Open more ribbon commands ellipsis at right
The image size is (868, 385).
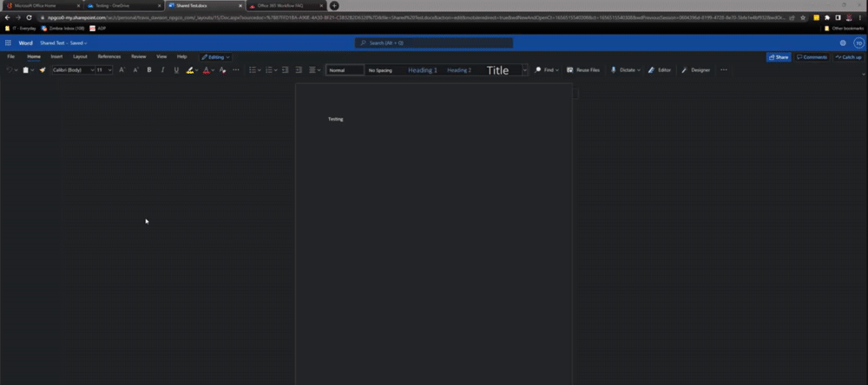[x=724, y=70]
